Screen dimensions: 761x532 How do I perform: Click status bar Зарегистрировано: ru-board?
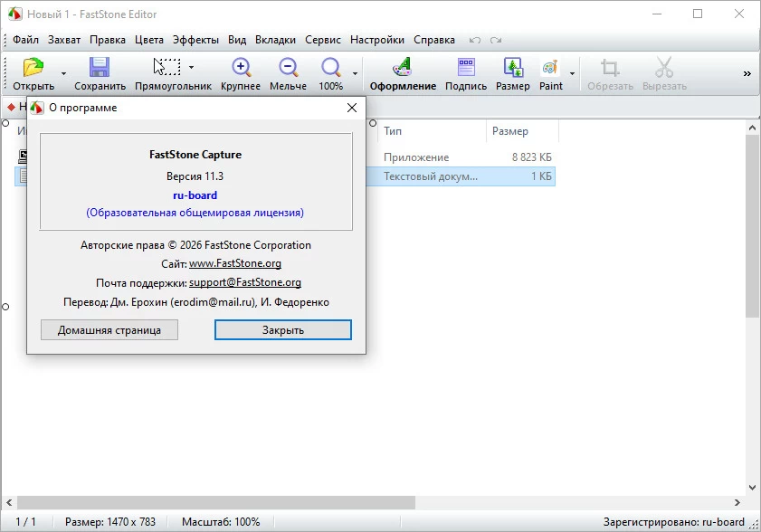click(673, 522)
